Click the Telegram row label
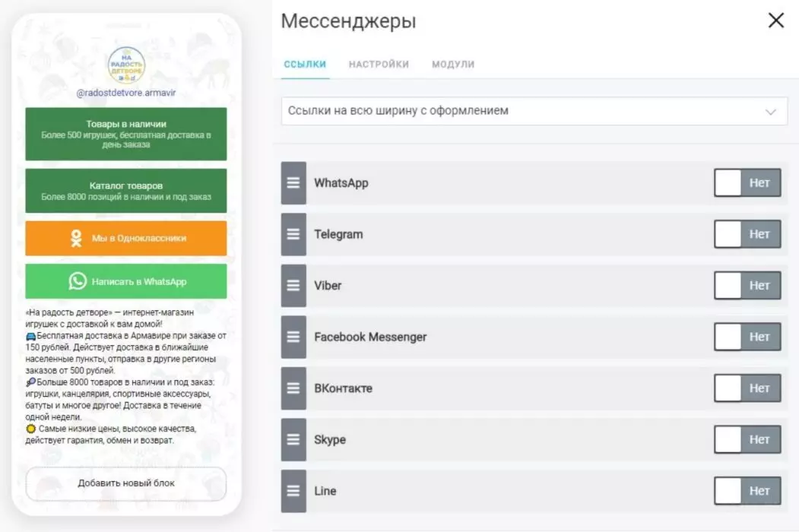The image size is (799, 532). click(338, 234)
